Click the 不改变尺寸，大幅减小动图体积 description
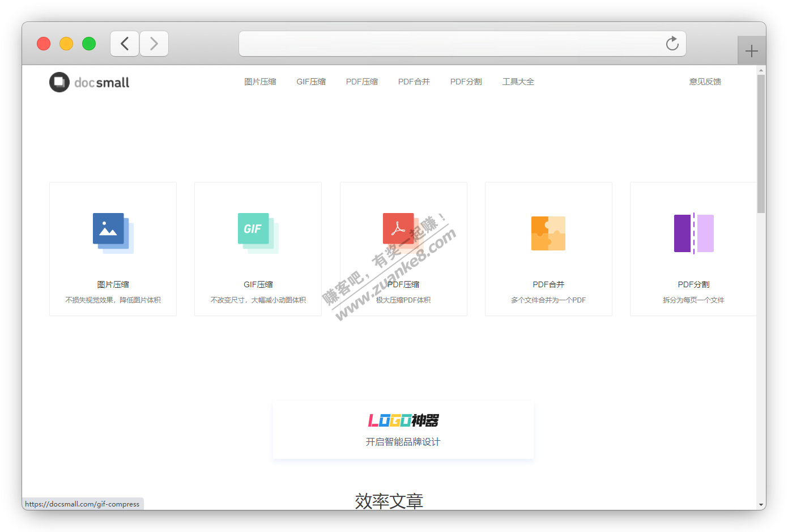The image size is (788, 532). tap(258, 300)
